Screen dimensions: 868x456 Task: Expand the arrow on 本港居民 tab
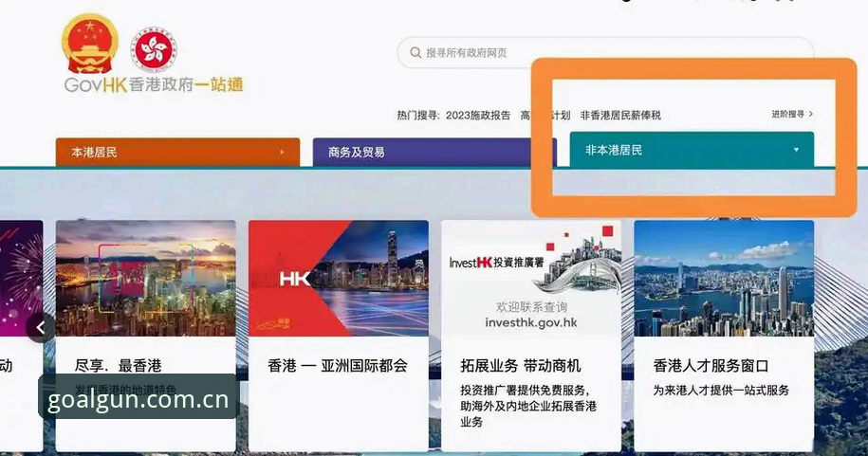point(282,153)
